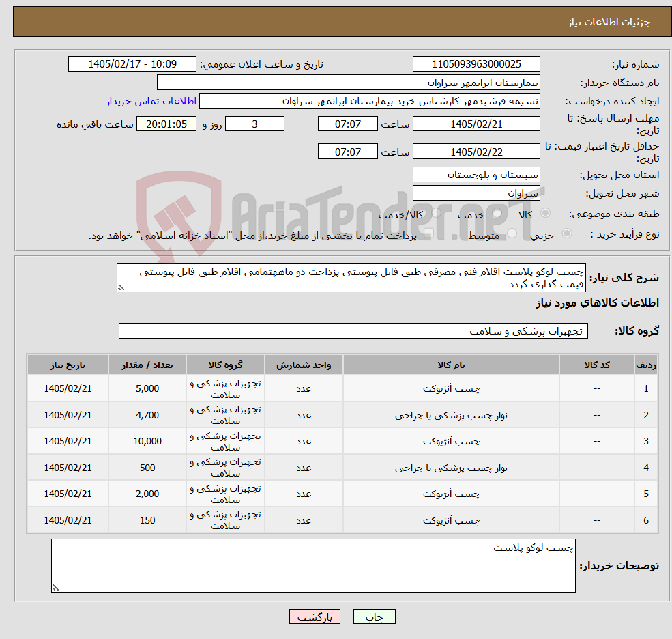Click the شرح کلی نیاز description textarea
The image size is (672, 639).
pyautogui.click(x=351, y=277)
